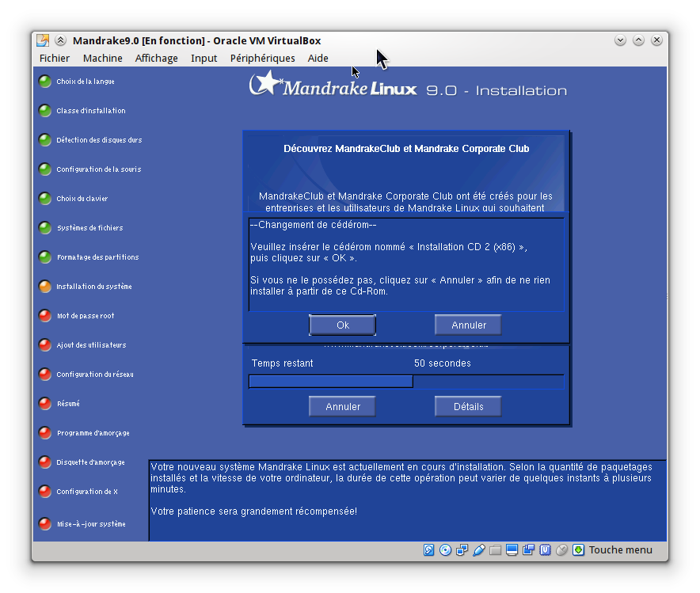Click Annuler beside the Détails button
This screenshot has height=593, width=700.
pos(342,406)
